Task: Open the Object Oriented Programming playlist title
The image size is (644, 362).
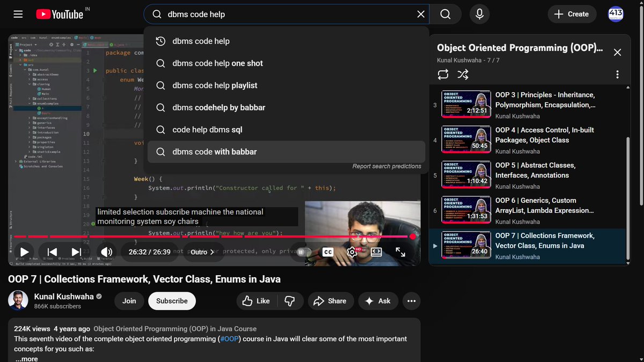Action: pyautogui.click(x=520, y=48)
